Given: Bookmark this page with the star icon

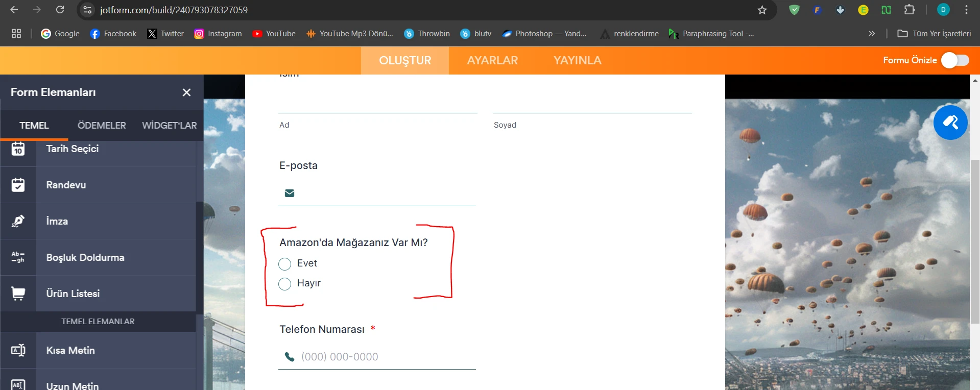Looking at the screenshot, I should [762, 10].
